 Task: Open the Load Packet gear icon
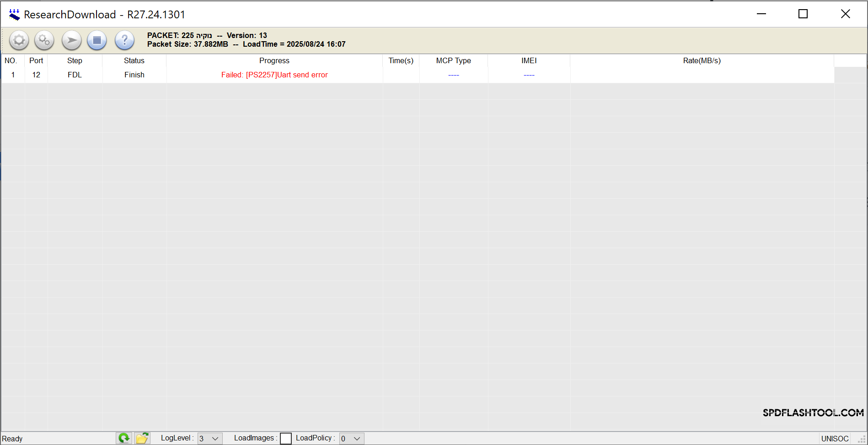[19, 41]
